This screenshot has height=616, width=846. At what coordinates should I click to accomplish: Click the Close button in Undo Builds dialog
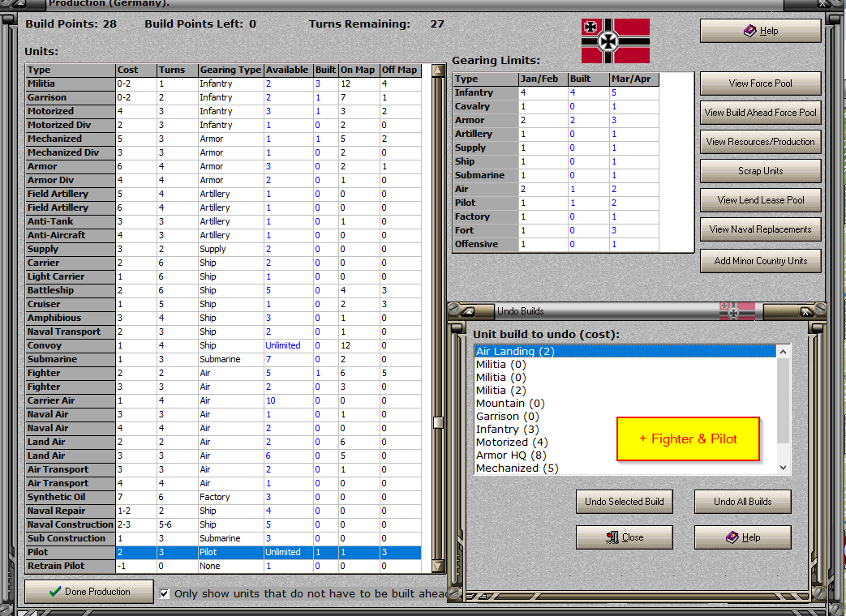pyautogui.click(x=625, y=537)
